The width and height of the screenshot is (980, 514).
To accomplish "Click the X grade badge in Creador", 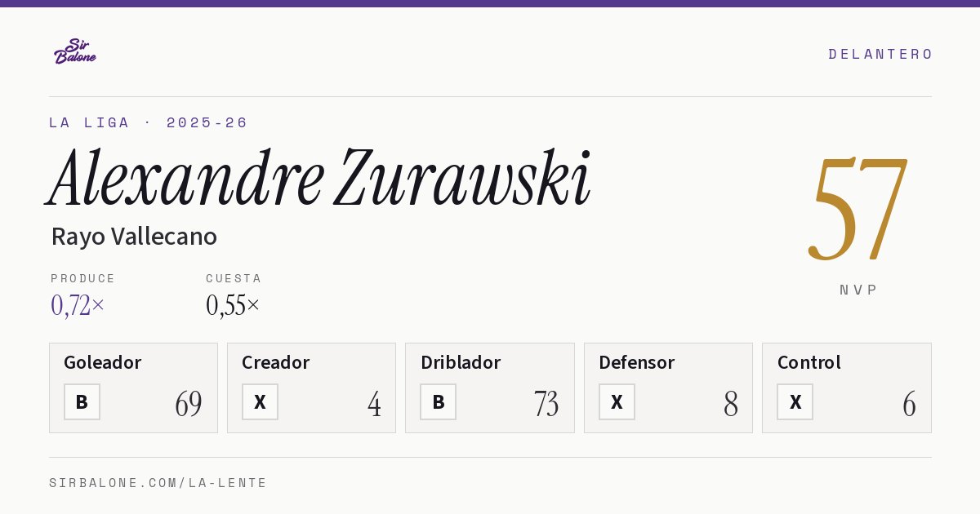I will [x=260, y=401].
